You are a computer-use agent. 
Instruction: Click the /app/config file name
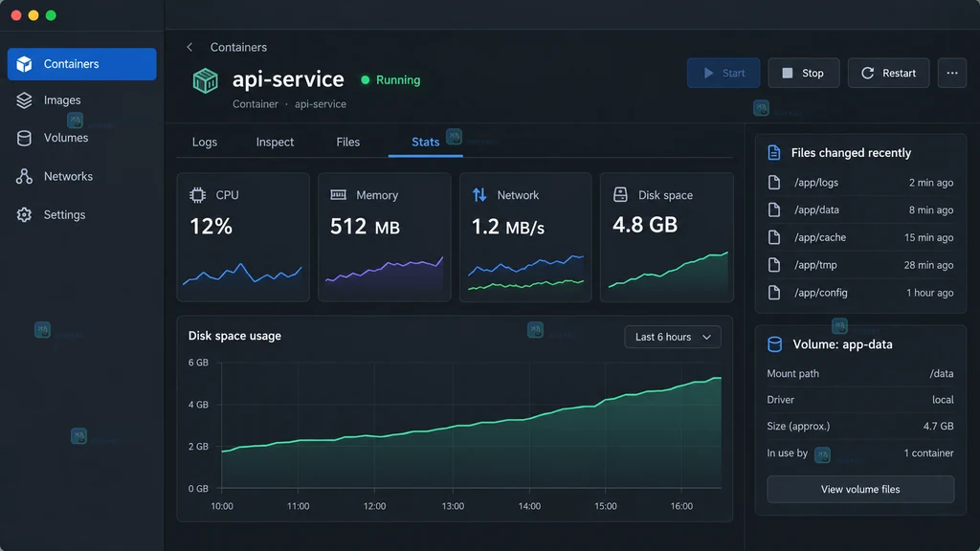click(820, 293)
